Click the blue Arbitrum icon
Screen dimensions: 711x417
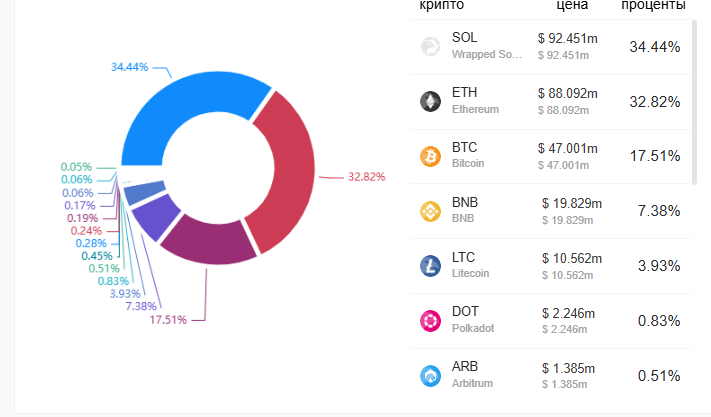point(430,375)
